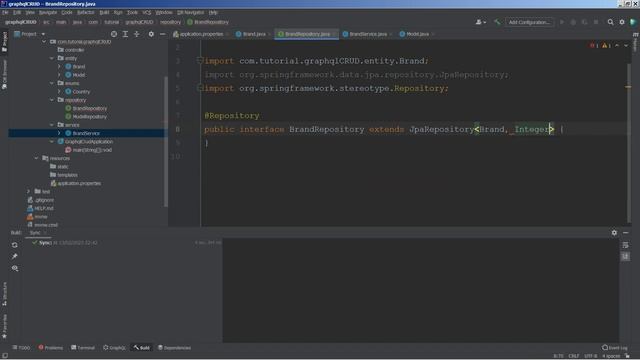Click the Expand All icon in Project toolbar
The width and height of the screenshot is (640, 360).
tap(125, 34)
